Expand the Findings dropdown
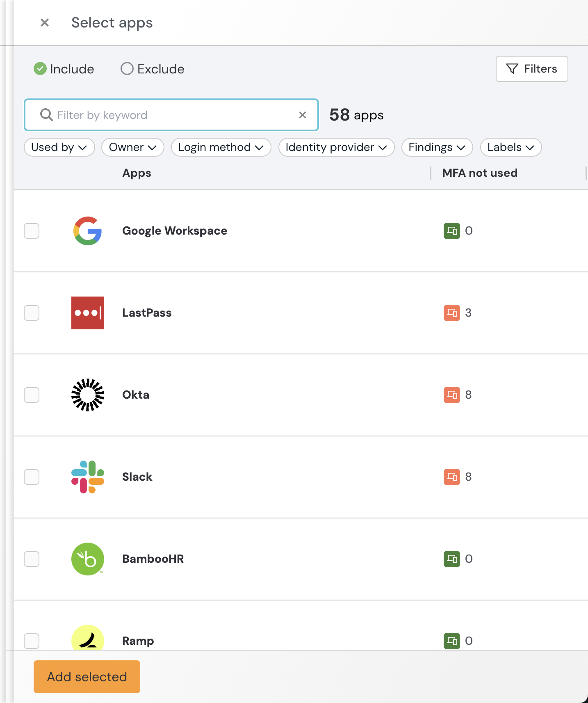Image resolution: width=588 pixels, height=703 pixels. point(437,147)
